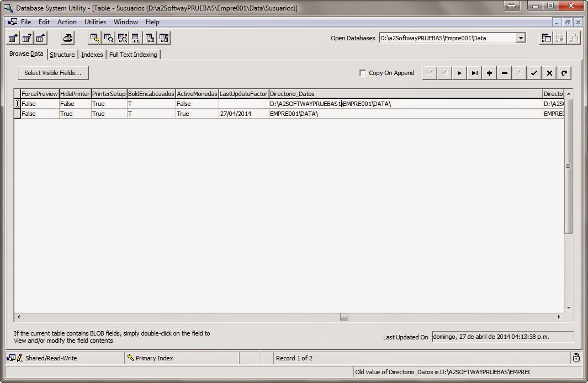The width and height of the screenshot is (588, 383).
Task: Enable the Copy On Append checkbox
Action: [x=363, y=72]
